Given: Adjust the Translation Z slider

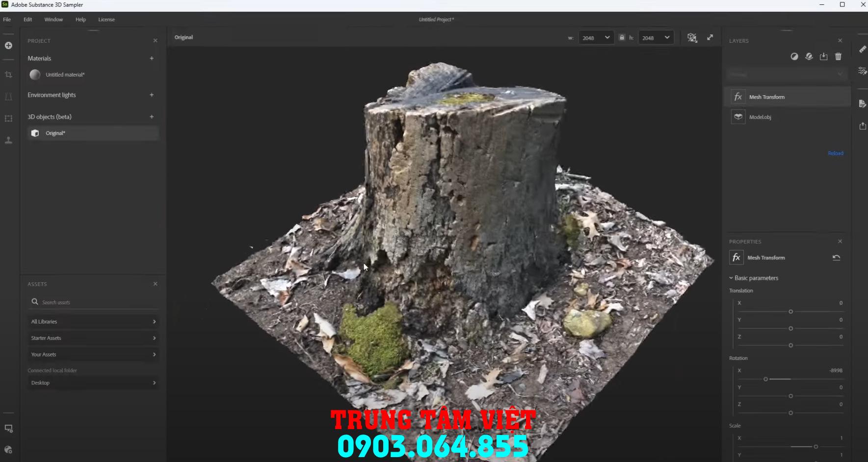Looking at the screenshot, I should (x=790, y=346).
